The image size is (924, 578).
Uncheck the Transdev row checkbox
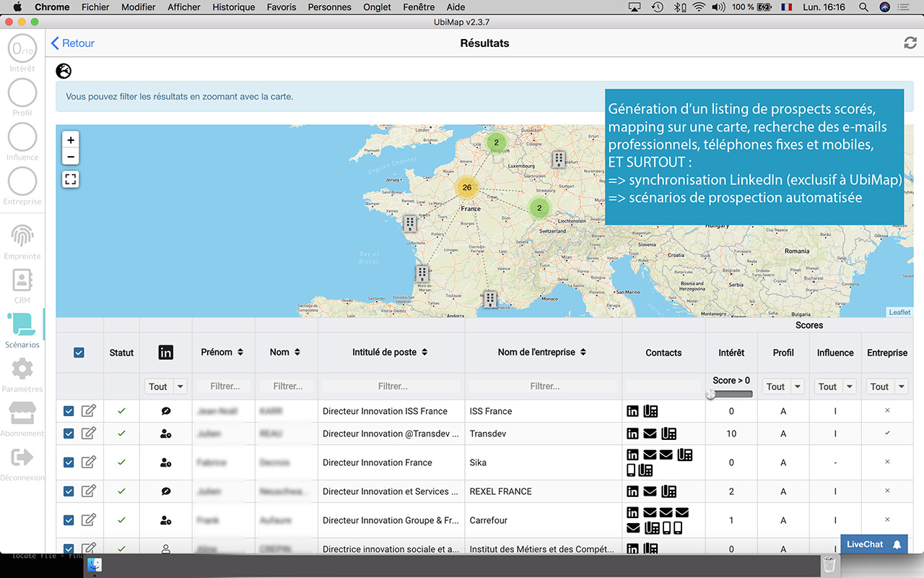[x=69, y=433]
